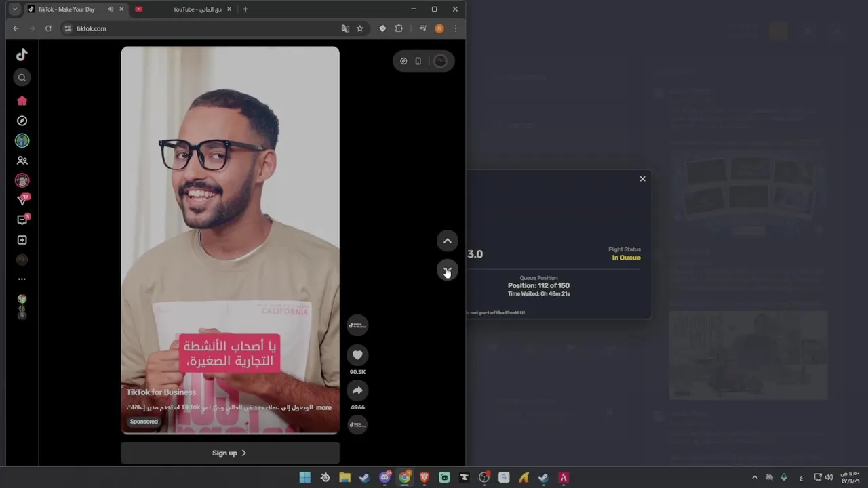This screenshot has height=488, width=868.
Task: Open the taskbar clock and date
Action: pos(850,477)
